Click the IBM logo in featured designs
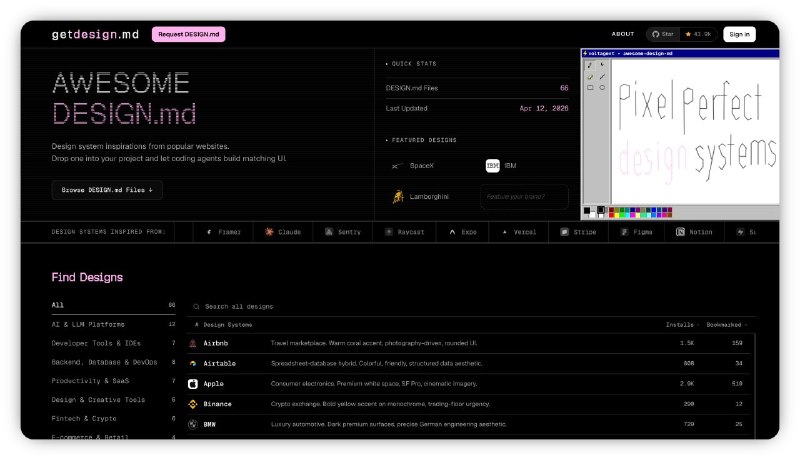 (492, 165)
